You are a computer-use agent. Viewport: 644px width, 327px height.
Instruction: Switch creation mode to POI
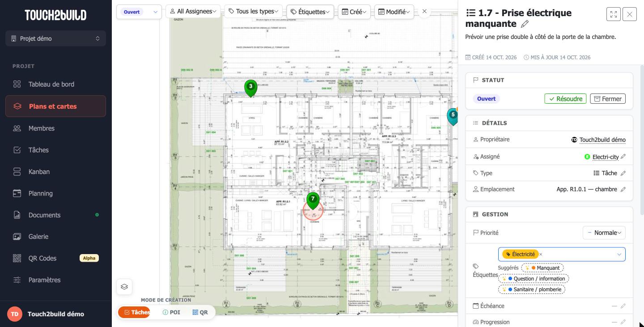click(x=171, y=312)
